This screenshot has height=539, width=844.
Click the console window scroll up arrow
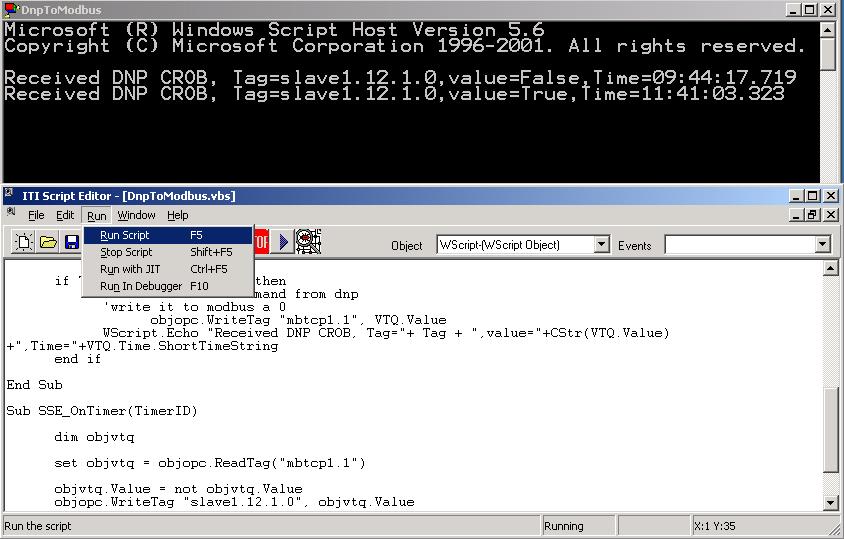[x=827, y=30]
